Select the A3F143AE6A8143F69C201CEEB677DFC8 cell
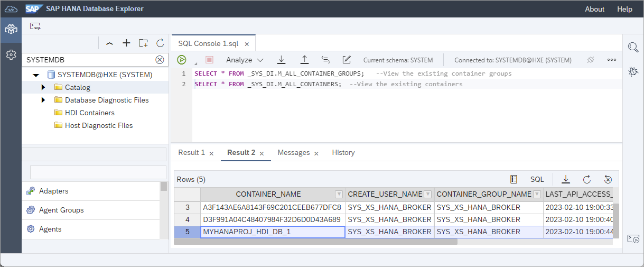The width and height of the screenshot is (644, 267). (273, 207)
